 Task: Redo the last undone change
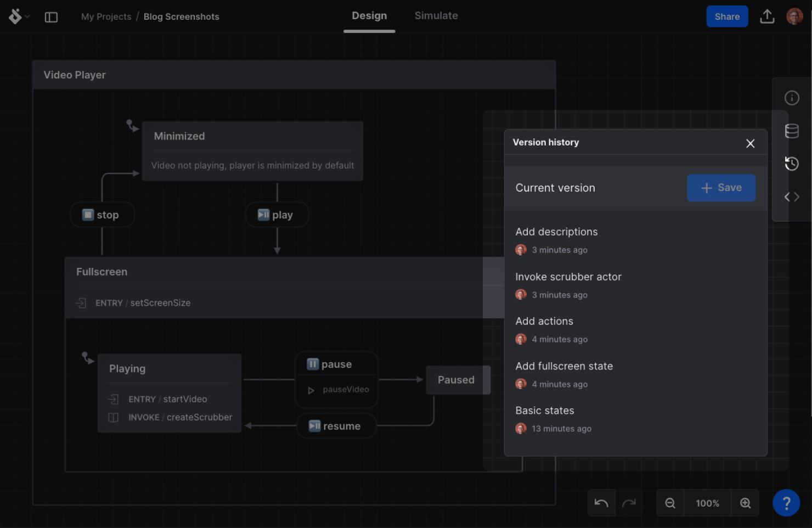[x=629, y=503]
